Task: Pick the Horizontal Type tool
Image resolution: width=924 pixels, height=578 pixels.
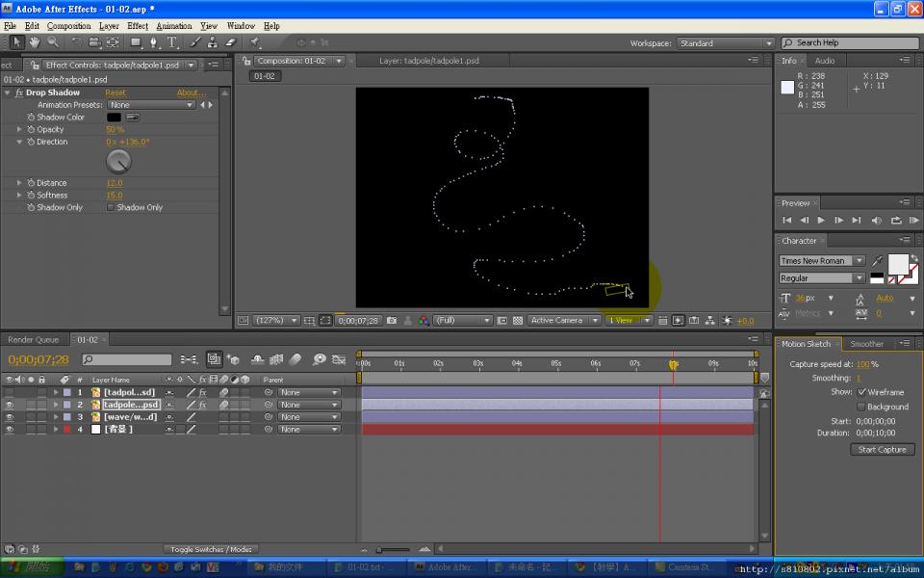Action: point(173,42)
